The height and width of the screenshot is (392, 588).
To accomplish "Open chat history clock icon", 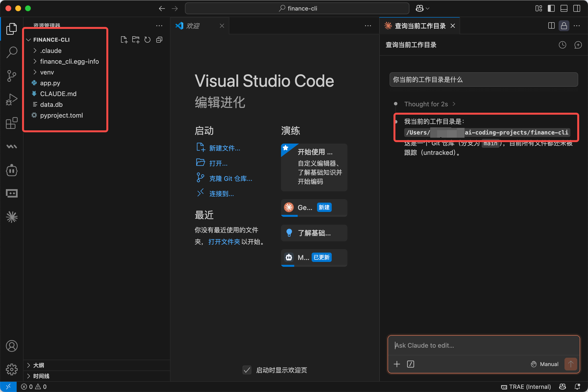I will (563, 45).
